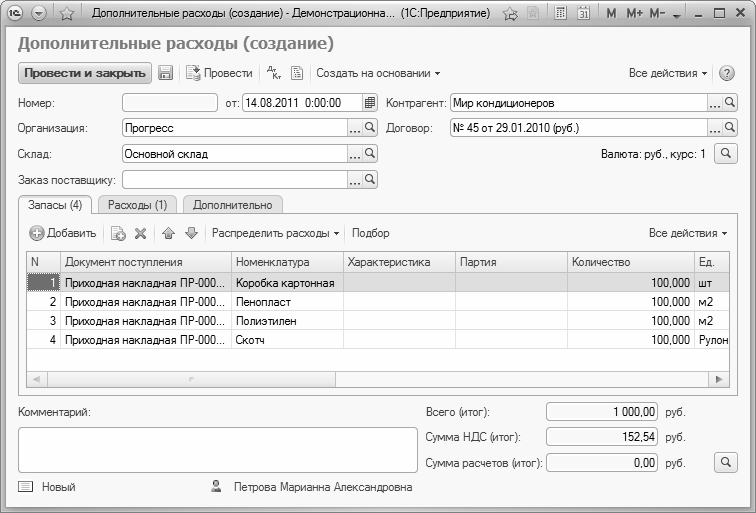Expand the Создать на основании dropdown

[378, 73]
